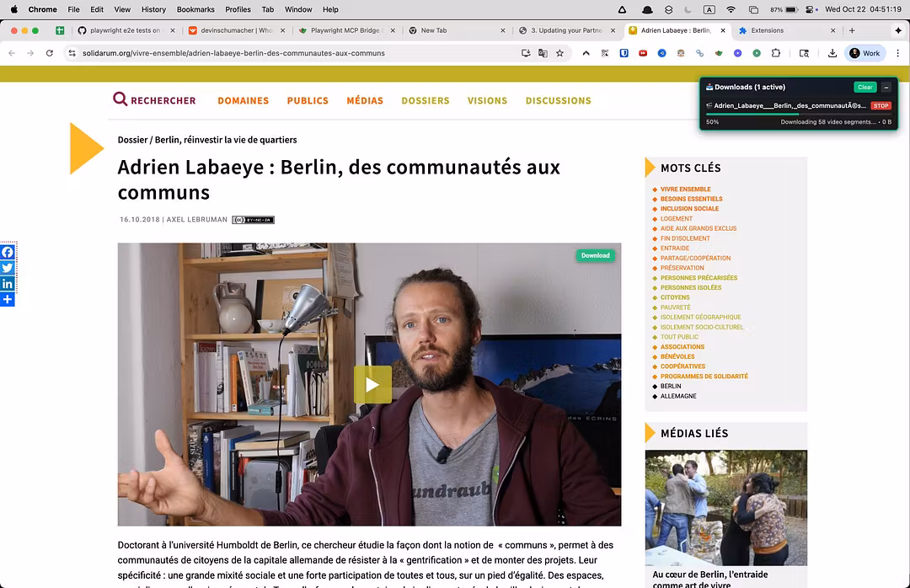Open the PUBLICS navigation menu

pyautogui.click(x=308, y=100)
